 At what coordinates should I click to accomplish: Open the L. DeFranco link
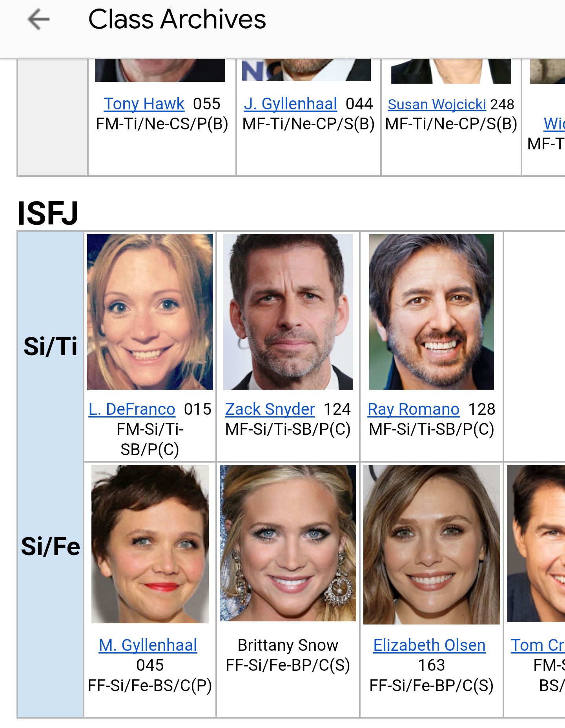pyautogui.click(x=132, y=409)
